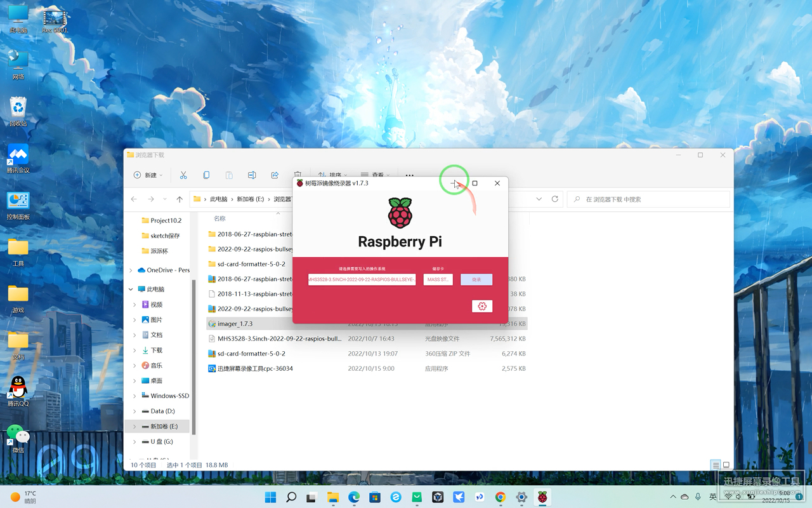This screenshot has width=812, height=508.
Task: Open 微信 desktop icon
Action: coord(18,438)
